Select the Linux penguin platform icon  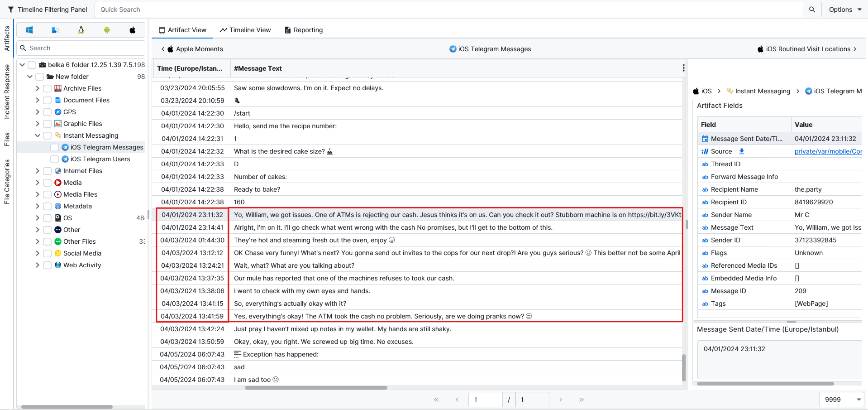[81, 30]
